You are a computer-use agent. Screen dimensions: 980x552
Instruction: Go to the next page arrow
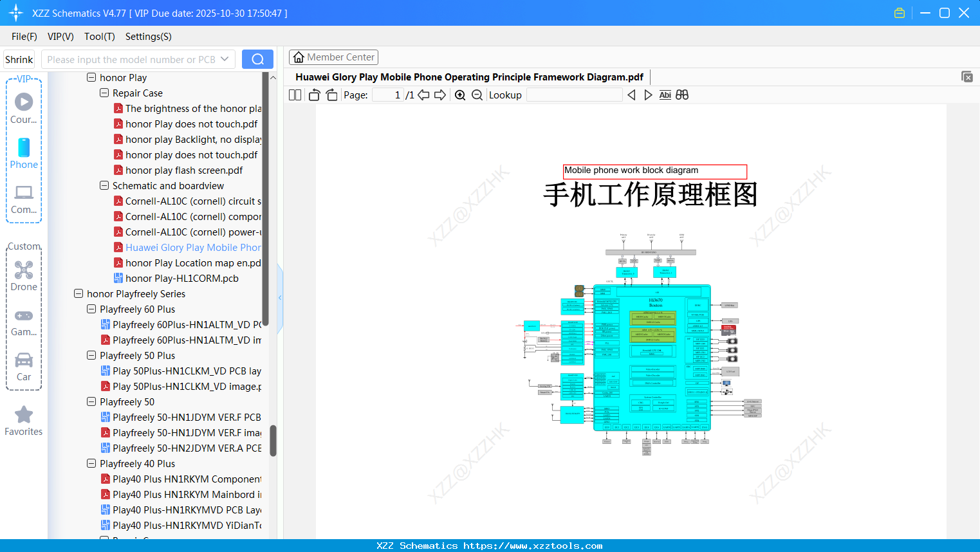pyautogui.click(x=440, y=95)
